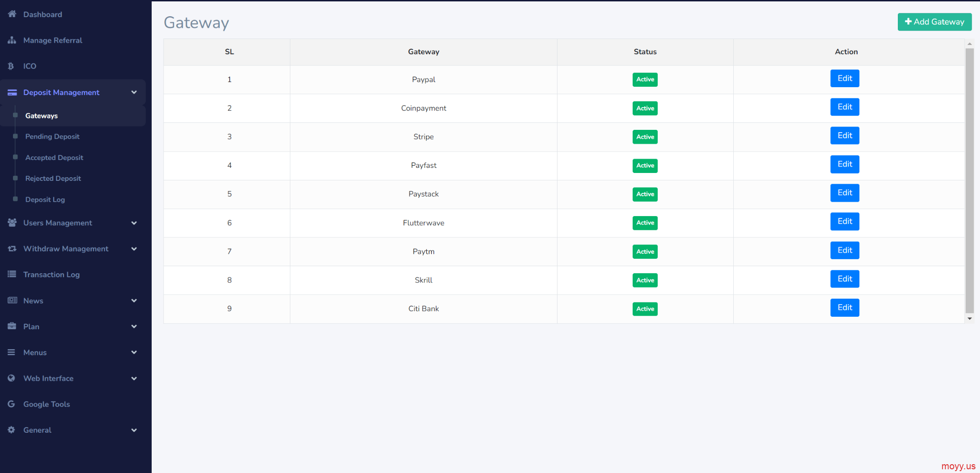Click the Active badge for Stripe
The height and width of the screenshot is (473, 980).
(x=645, y=137)
